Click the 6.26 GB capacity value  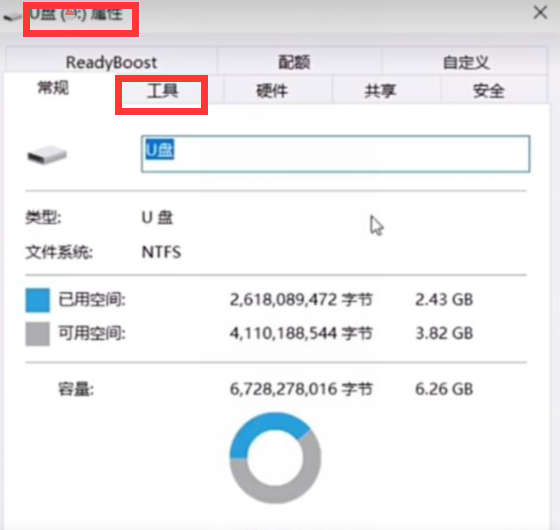[x=444, y=389]
